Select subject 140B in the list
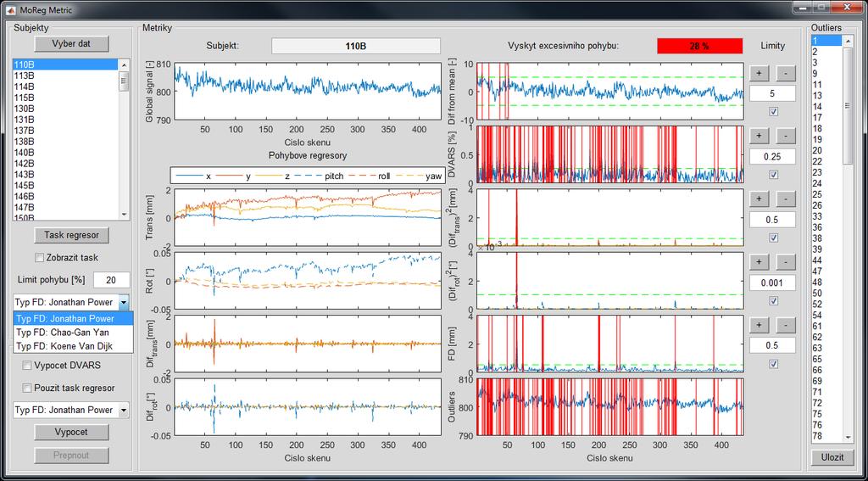Screen dimensions: 868x481 click(66, 153)
